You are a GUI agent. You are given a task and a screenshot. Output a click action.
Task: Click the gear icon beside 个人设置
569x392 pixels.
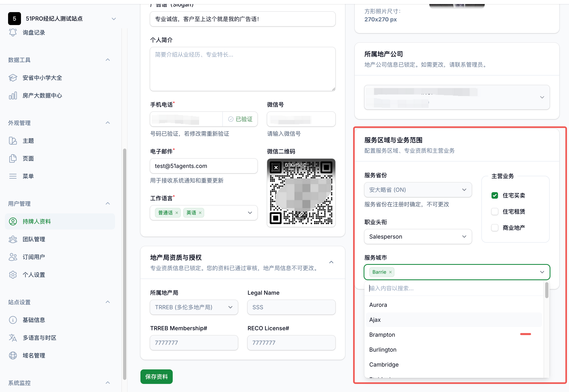click(x=13, y=275)
